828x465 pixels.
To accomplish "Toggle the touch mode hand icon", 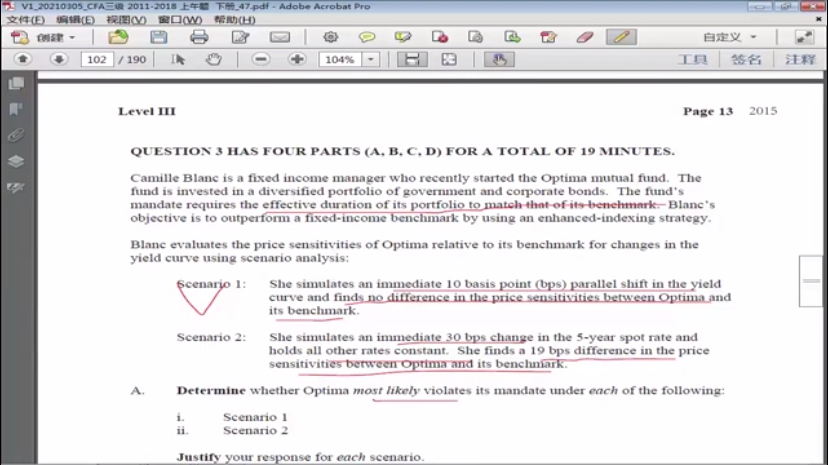I will click(x=499, y=59).
